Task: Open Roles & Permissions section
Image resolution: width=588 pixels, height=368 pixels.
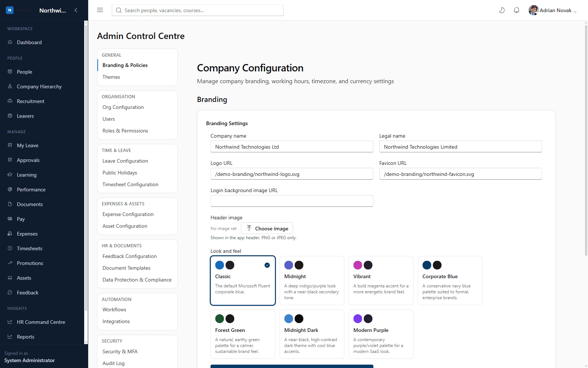Action: click(x=137, y=131)
